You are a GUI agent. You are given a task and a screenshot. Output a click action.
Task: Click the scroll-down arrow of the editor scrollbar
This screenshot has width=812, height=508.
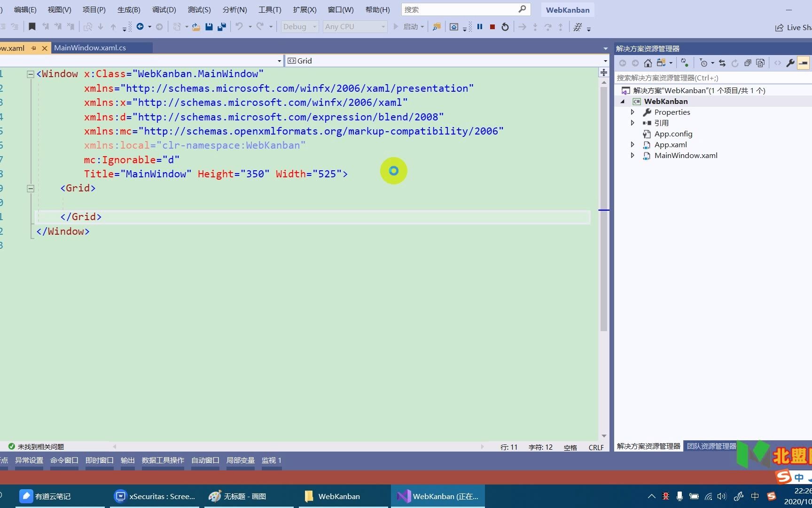tap(604, 436)
